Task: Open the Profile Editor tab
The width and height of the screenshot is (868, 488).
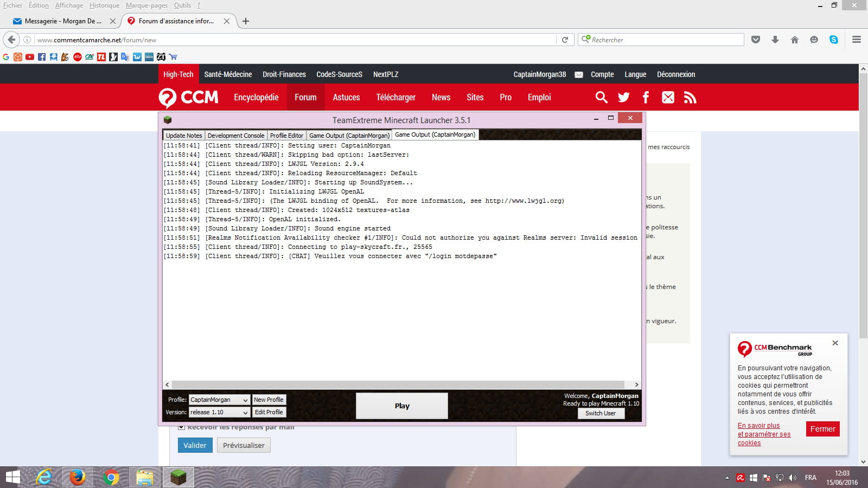Action: 286,136
